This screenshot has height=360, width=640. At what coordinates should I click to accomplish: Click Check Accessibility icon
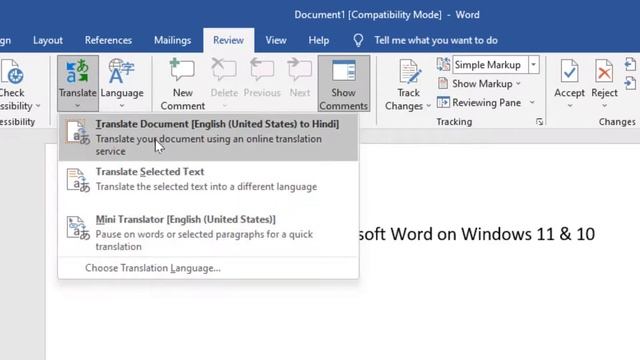(x=12, y=72)
